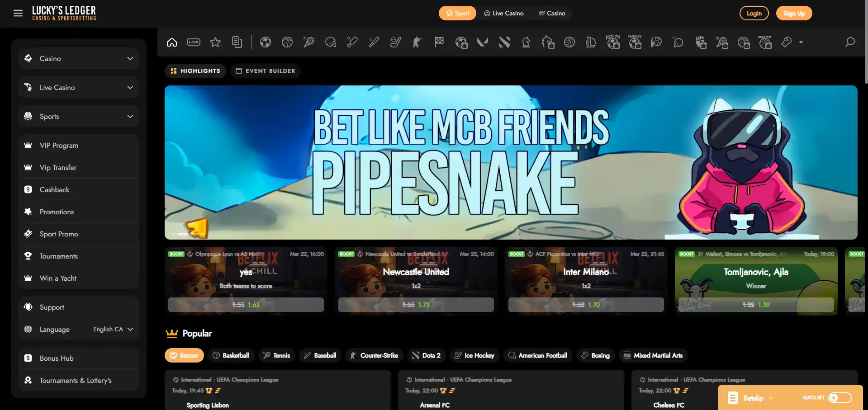Click the Login button
868x410 pixels.
coord(754,13)
